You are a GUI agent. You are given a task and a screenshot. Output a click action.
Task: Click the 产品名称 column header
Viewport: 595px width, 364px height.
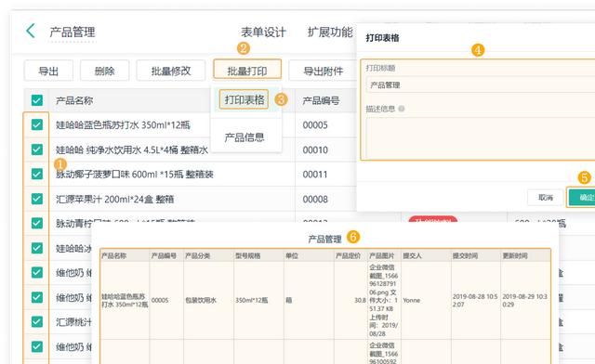(74, 100)
